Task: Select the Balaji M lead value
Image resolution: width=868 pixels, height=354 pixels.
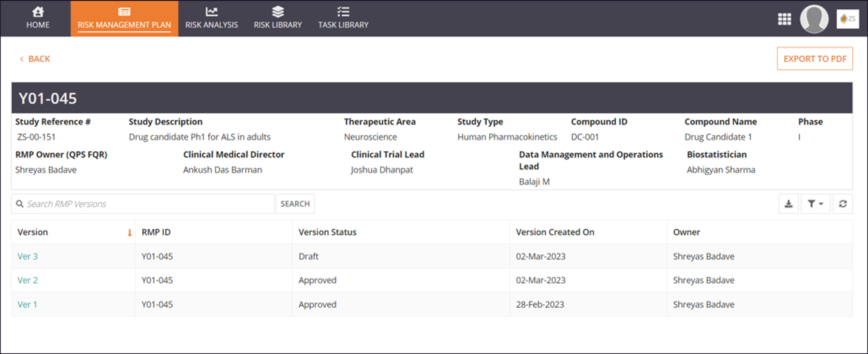Action: (534, 182)
